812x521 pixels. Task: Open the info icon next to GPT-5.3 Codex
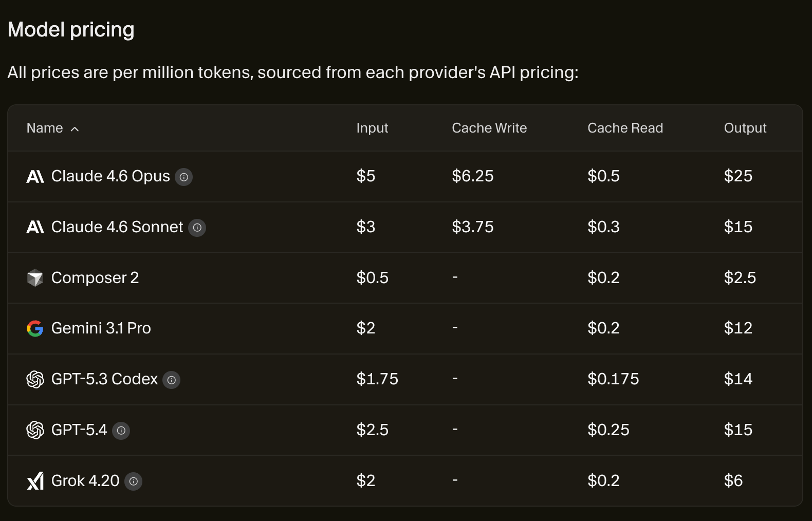(x=172, y=380)
